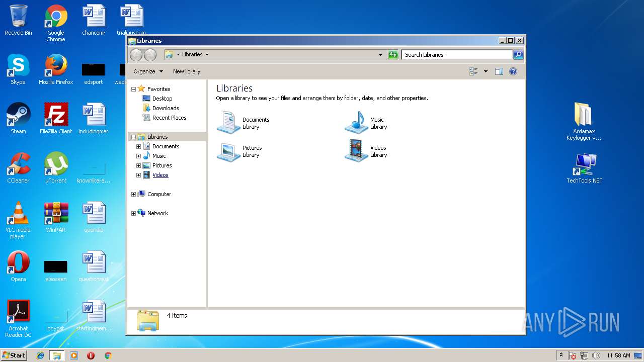Image resolution: width=644 pixels, height=362 pixels.
Task: Select Videos link in navigation tree
Action: tap(160, 175)
